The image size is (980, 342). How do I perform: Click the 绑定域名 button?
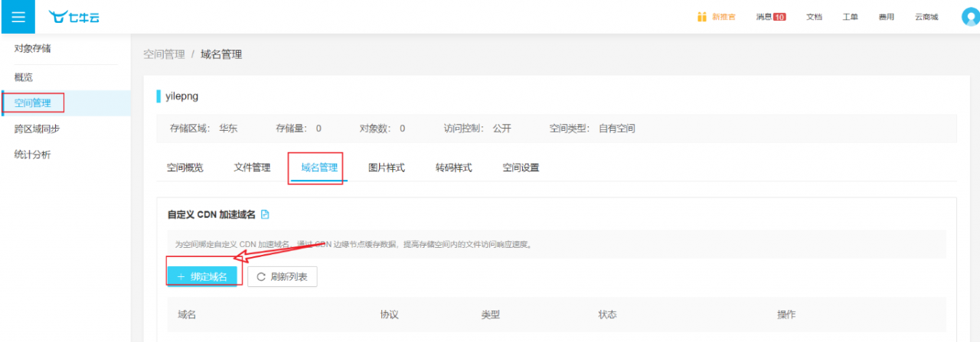point(202,276)
